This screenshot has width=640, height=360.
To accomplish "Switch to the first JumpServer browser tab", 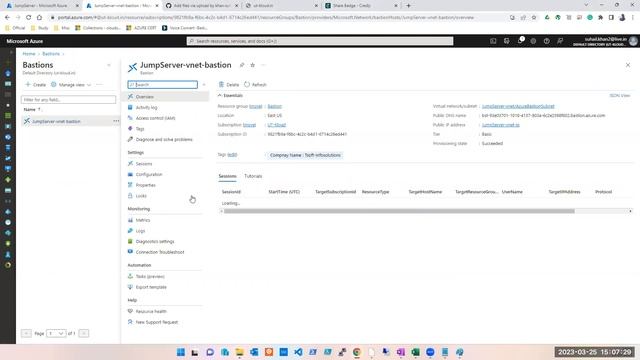I will pyautogui.click(x=41, y=6).
